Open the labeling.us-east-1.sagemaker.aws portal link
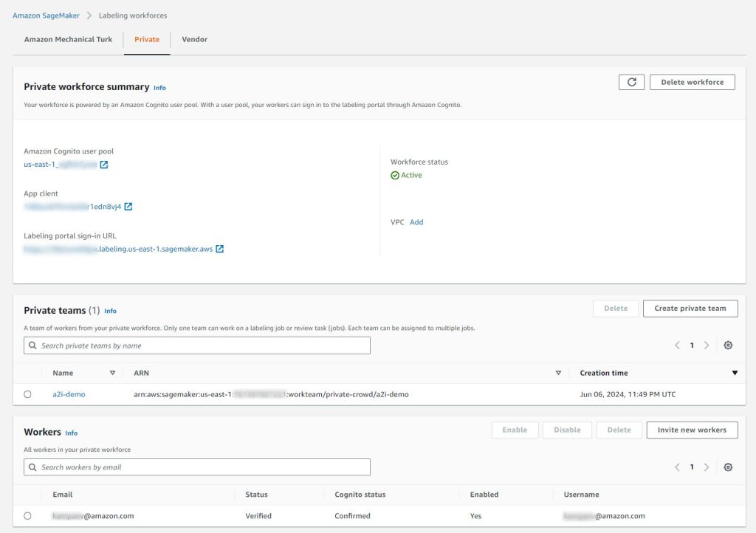Image resolution: width=756 pixels, height=533 pixels. (x=118, y=249)
